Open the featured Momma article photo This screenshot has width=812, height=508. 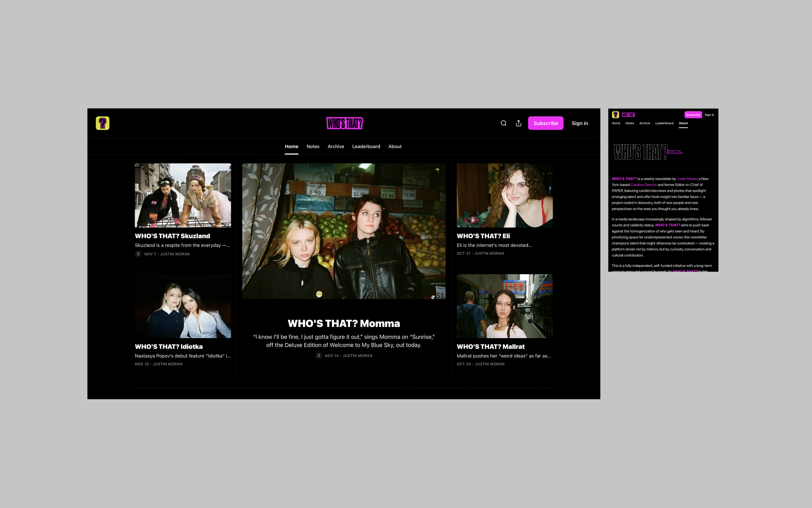tap(344, 231)
